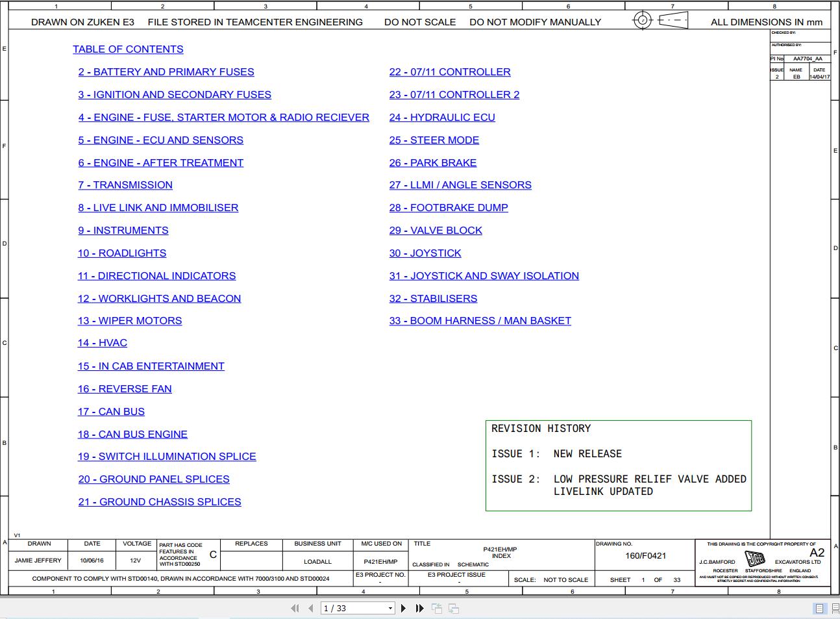Click the LOADALL business unit cell

coord(317,562)
